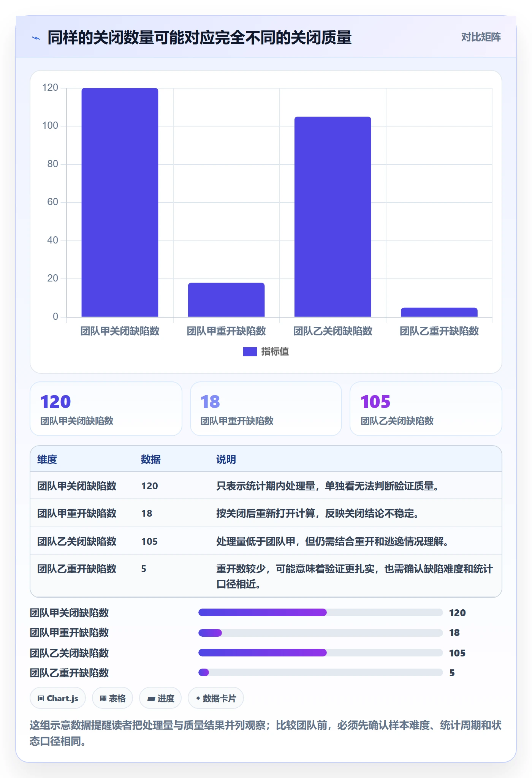Click the 团队甲重开缺陷数 progress bar

(320, 633)
